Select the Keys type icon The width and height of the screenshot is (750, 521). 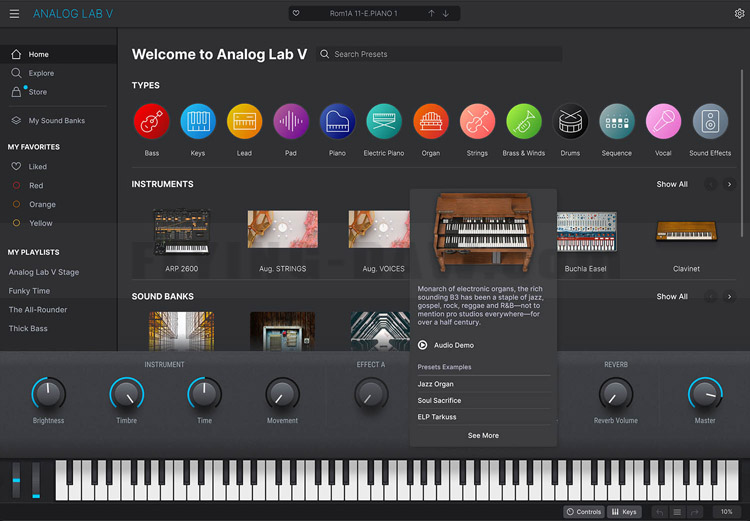click(198, 122)
